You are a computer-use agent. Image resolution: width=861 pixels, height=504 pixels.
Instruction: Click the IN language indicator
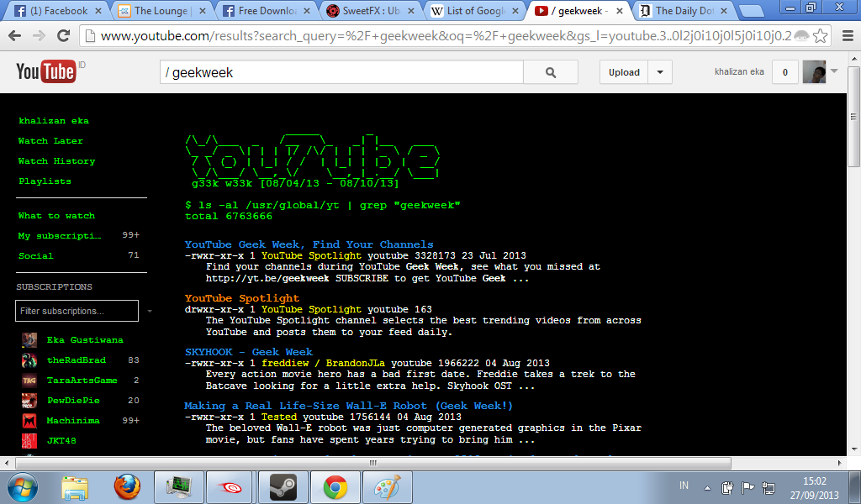[684, 486]
